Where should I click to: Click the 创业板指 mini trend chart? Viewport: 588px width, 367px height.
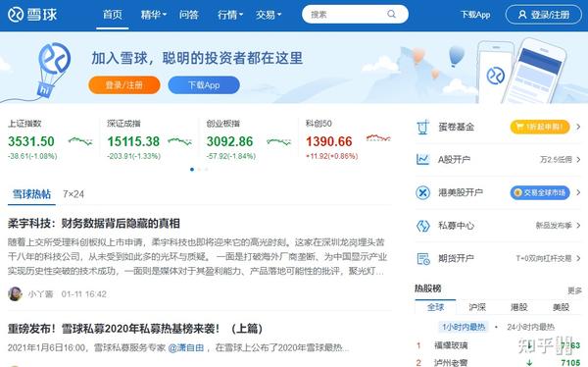coord(278,141)
